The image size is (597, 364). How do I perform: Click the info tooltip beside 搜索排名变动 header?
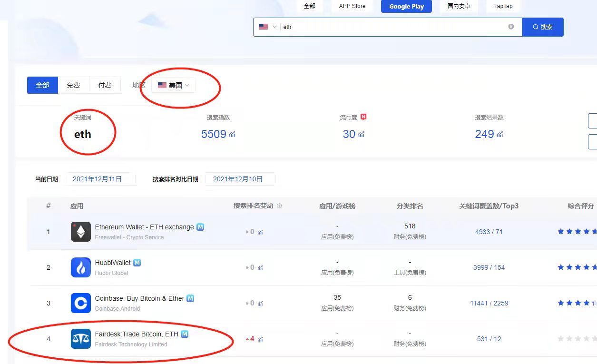tap(279, 206)
